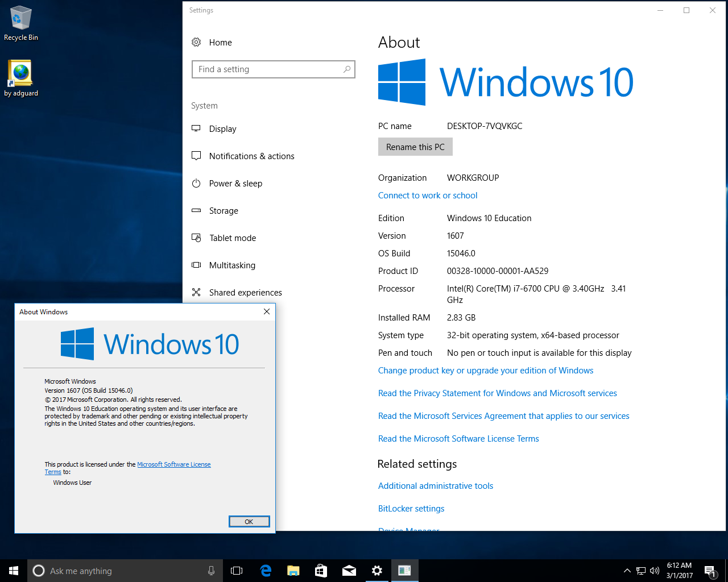Click the Windows 10 Education edition text
Screen dimensions: 728x582
click(489, 218)
